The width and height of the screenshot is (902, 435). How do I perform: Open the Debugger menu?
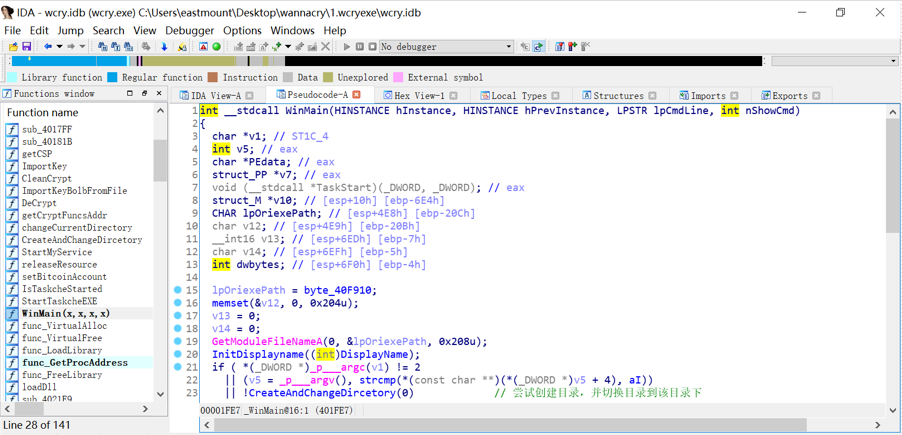190,30
